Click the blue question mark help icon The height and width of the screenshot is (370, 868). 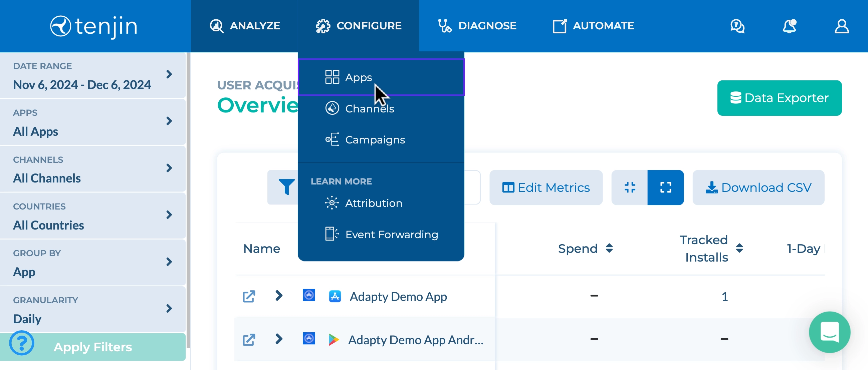[x=22, y=343]
